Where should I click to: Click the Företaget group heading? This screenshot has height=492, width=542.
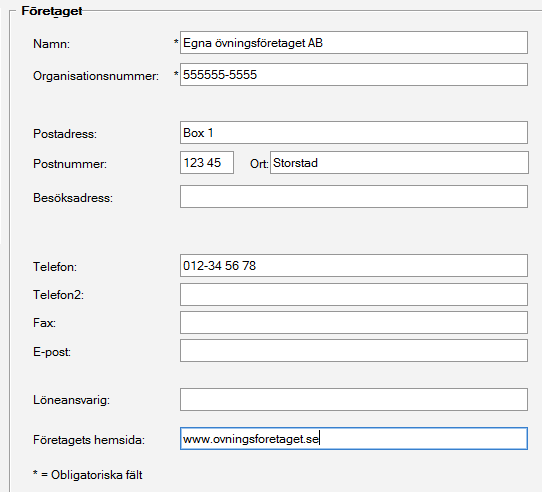tap(52, 11)
